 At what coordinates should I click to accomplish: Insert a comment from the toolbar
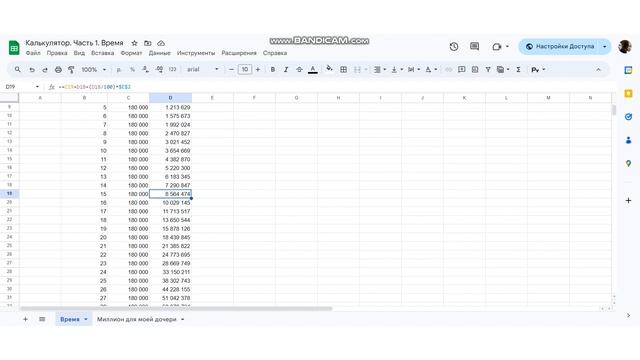tap(462, 70)
